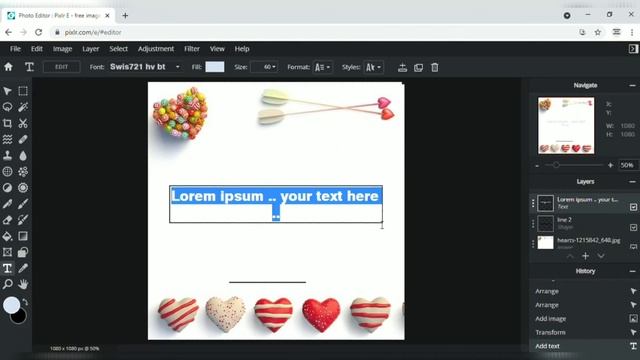This screenshot has width=640, height=360.
Task: Select the Eraser tool
Action: tap(7, 220)
